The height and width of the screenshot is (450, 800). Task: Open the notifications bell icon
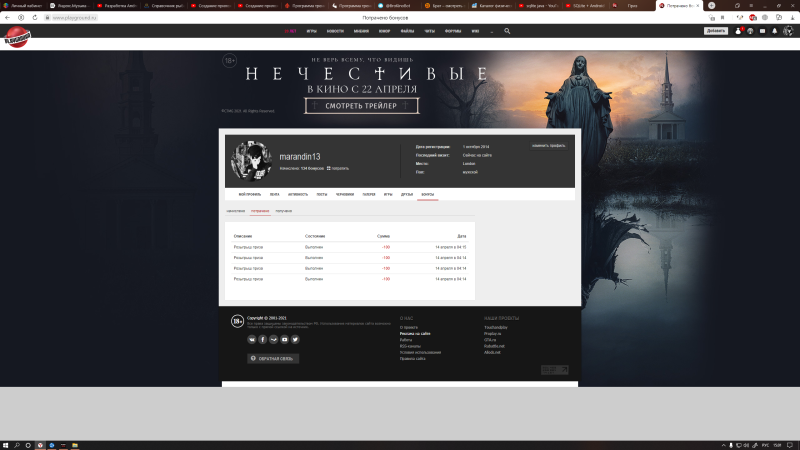(774, 31)
